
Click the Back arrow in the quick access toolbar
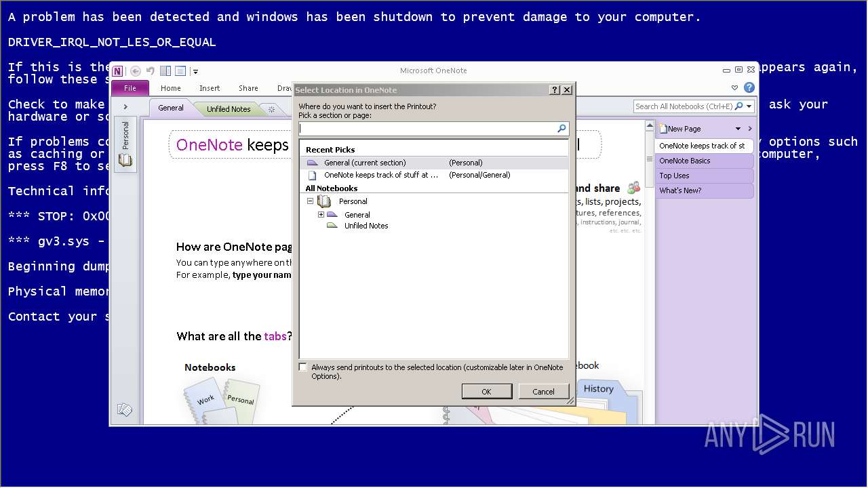[136, 71]
